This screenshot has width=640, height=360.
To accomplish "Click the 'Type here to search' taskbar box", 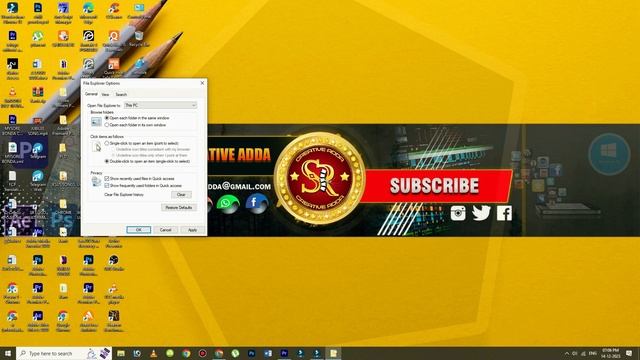I will coord(64,353).
